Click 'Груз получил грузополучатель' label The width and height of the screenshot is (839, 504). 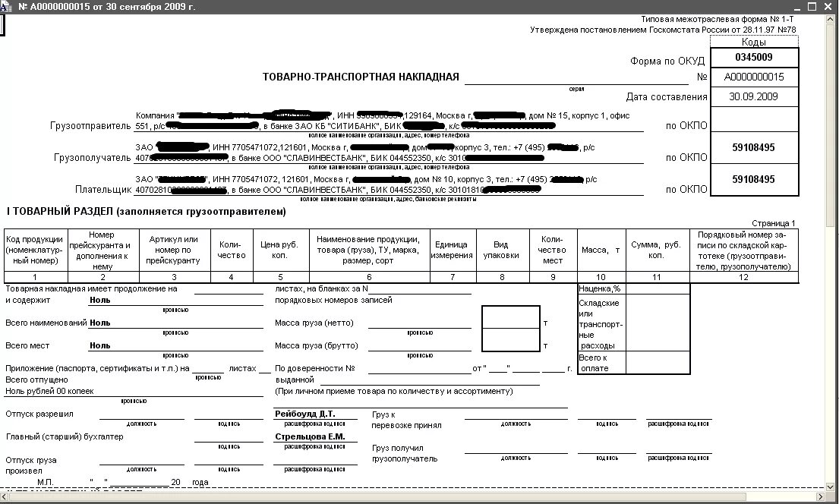405,454
